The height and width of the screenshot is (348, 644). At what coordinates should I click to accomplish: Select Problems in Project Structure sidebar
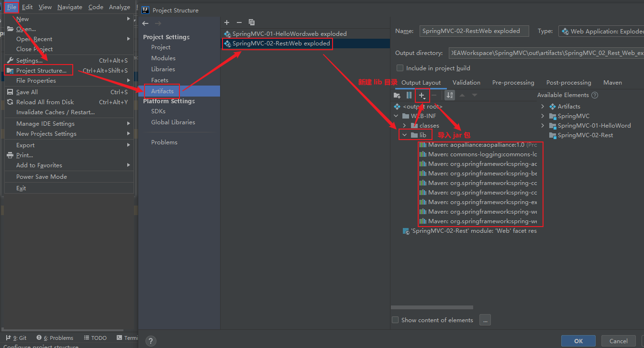(164, 142)
